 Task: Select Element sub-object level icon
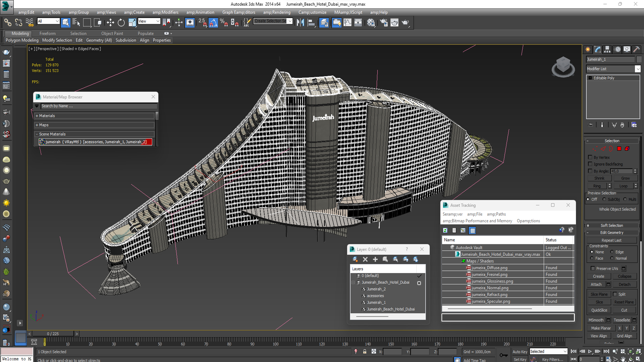[627, 149]
